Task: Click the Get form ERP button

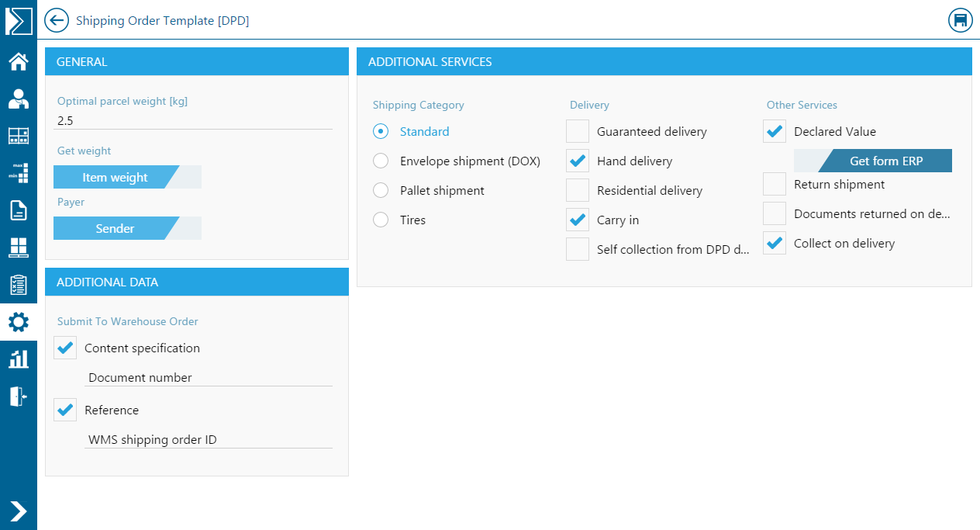Action: (x=885, y=161)
